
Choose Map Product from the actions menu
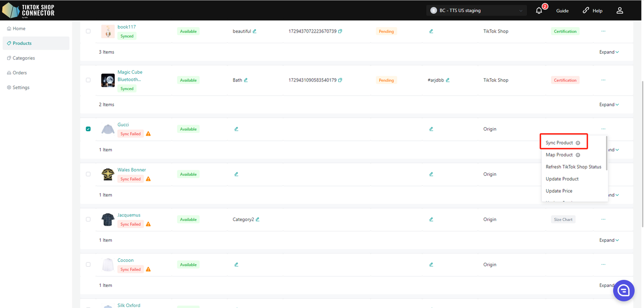tap(559, 155)
